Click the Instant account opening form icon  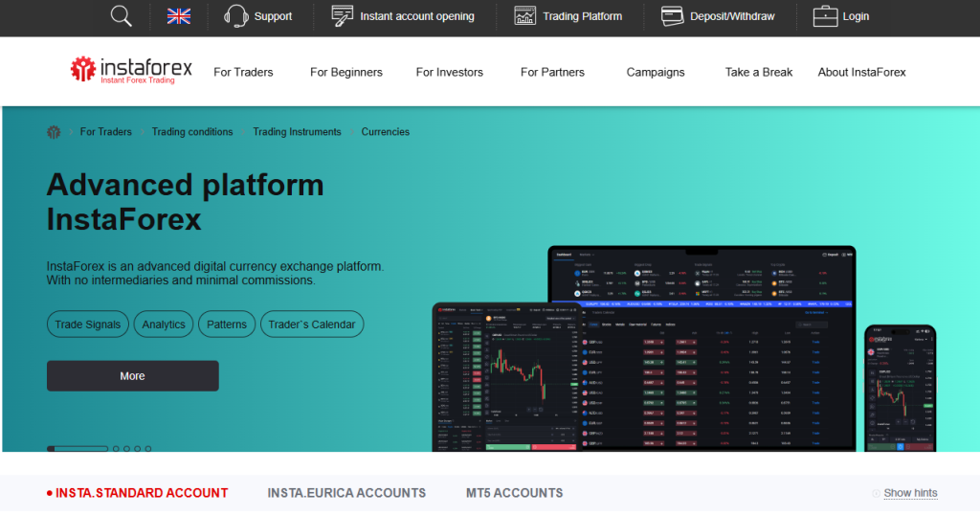click(342, 15)
